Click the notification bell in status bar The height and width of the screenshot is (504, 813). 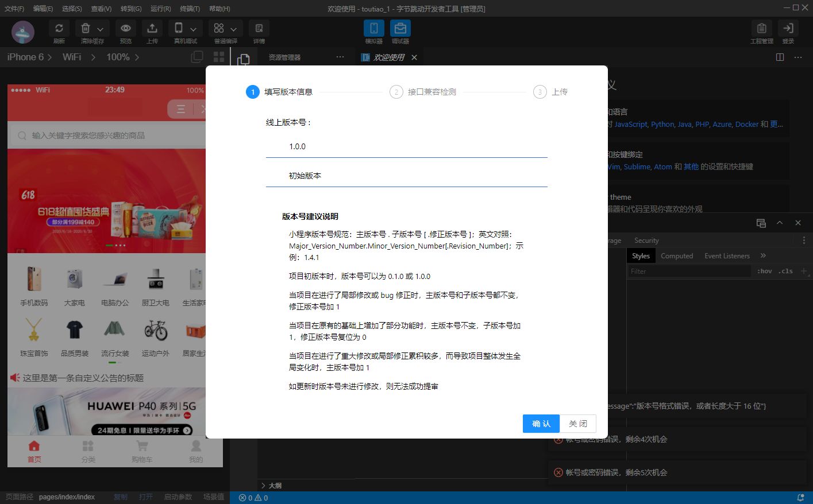pyautogui.click(x=800, y=498)
